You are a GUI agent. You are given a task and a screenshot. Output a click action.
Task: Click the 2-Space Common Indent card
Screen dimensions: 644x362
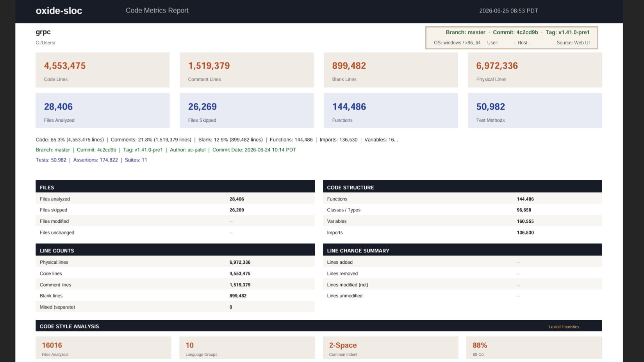[391, 348]
